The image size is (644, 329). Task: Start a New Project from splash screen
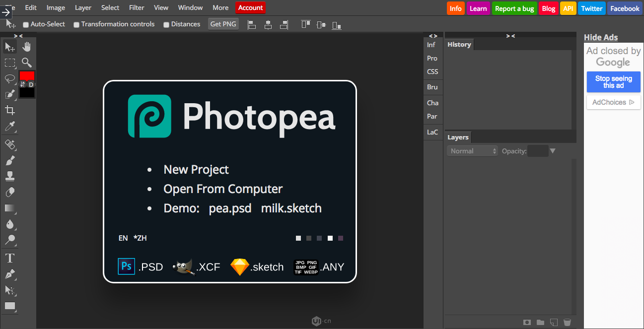click(196, 170)
